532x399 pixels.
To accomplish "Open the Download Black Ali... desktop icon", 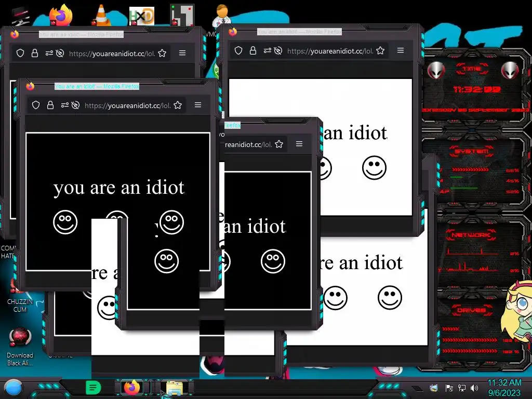I will [20, 347].
